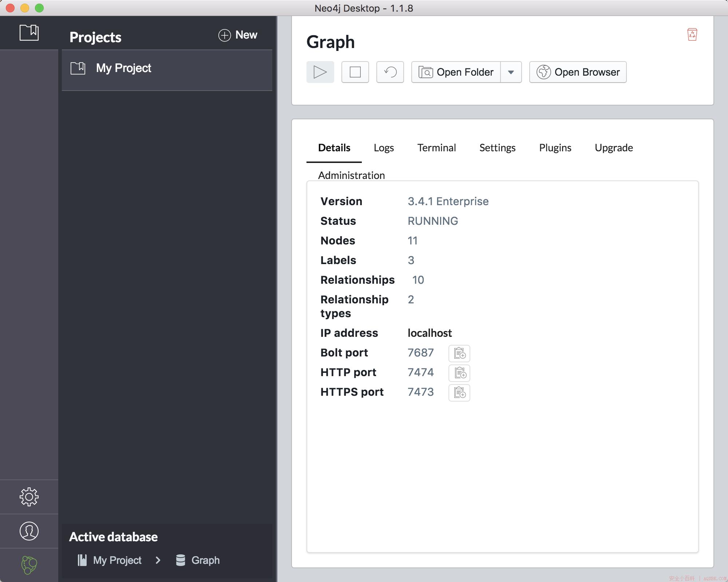This screenshot has height=582, width=728.
Task: Open the Settings tab
Action: coord(497,148)
